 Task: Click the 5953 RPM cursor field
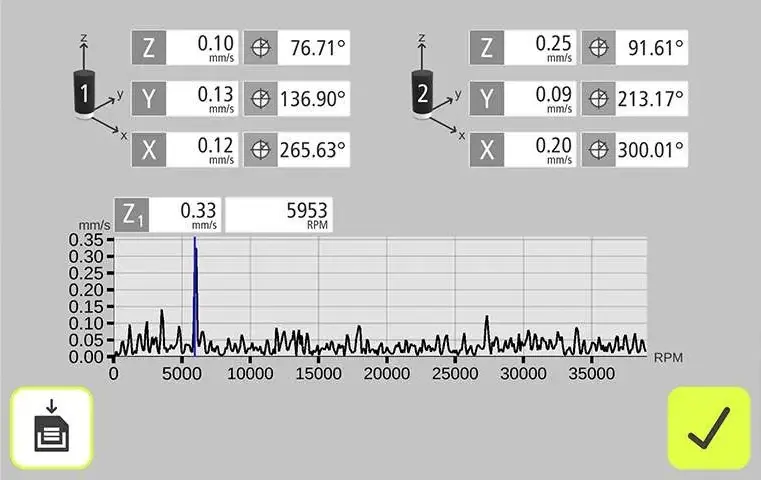click(x=279, y=215)
